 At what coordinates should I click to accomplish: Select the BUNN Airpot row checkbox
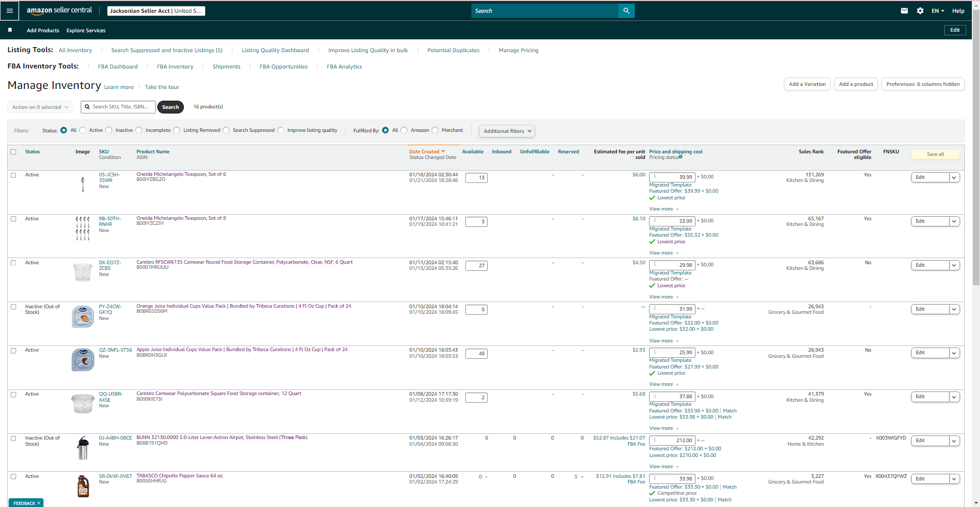click(x=14, y=438)
